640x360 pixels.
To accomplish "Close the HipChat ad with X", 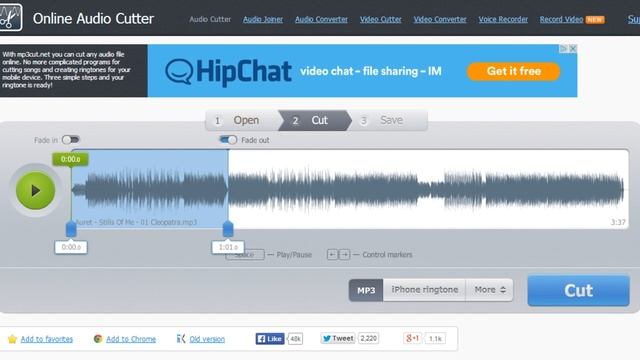I will (573, 49).
